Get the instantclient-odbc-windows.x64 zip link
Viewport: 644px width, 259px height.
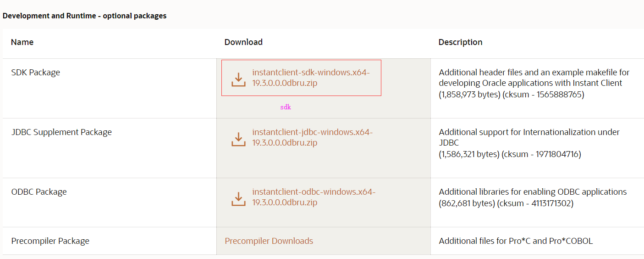pyautogui.click(x=314, y=197)
